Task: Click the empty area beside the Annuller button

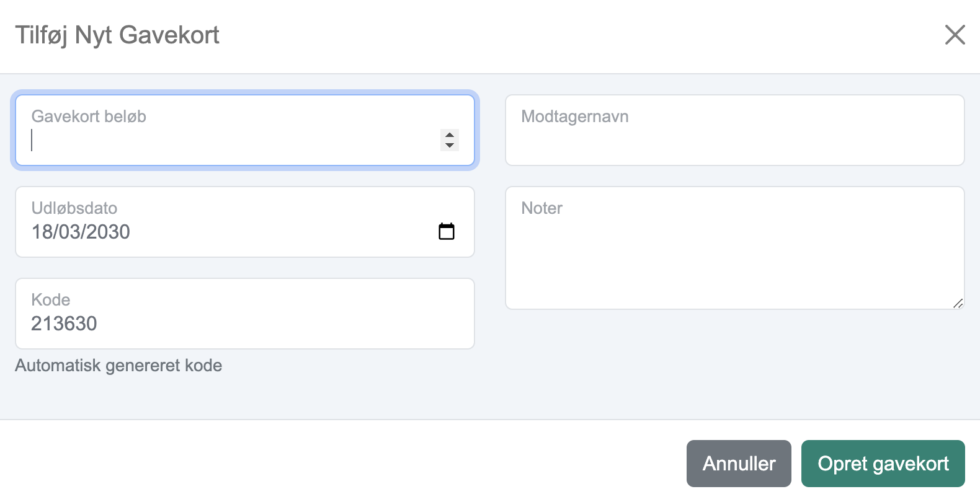Action: (x=341, y=464)
